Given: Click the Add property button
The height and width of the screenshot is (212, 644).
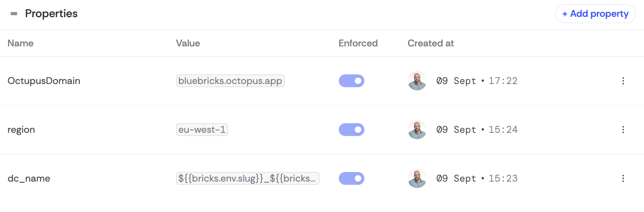Looking at the screenshot, I should pyautogui.click(x=595, y=14).
